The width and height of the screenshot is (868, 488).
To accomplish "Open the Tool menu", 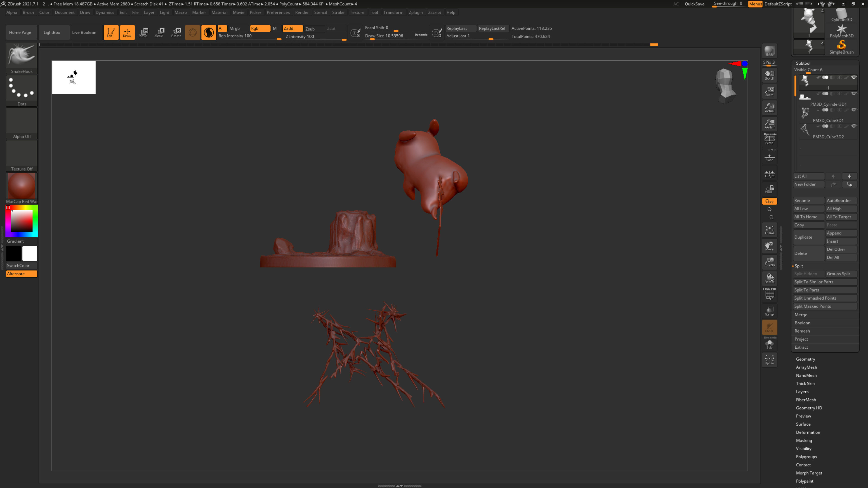I will [374, 12].
